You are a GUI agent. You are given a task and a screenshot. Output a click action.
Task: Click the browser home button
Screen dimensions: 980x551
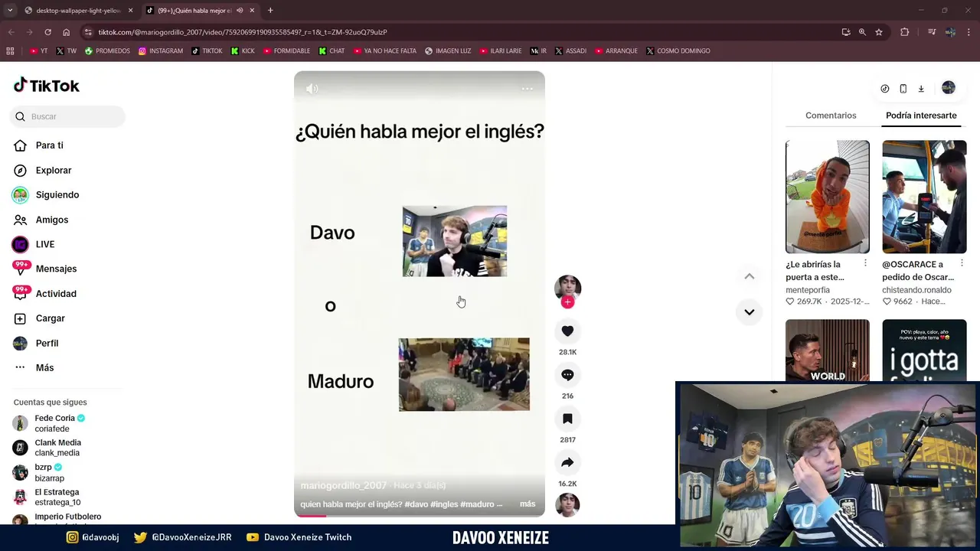[67, 32]
